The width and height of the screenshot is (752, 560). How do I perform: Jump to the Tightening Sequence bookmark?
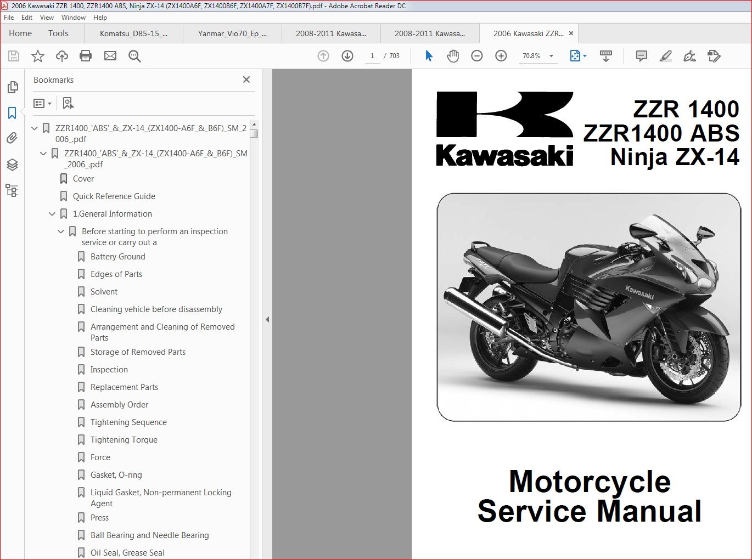point(128,422)
